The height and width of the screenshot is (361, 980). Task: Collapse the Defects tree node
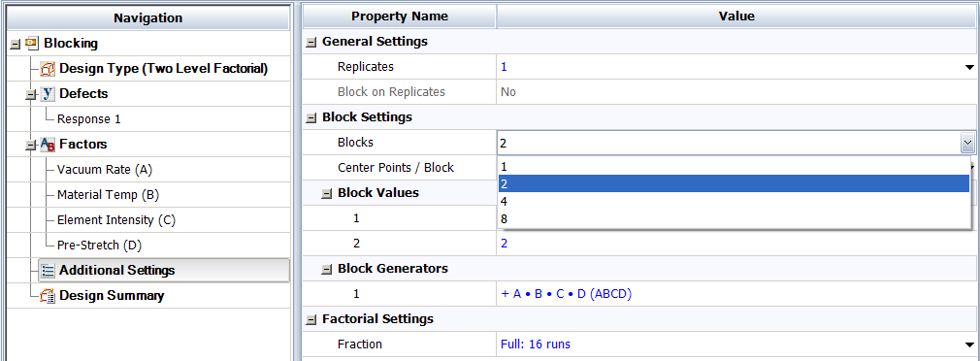[30, 95]
